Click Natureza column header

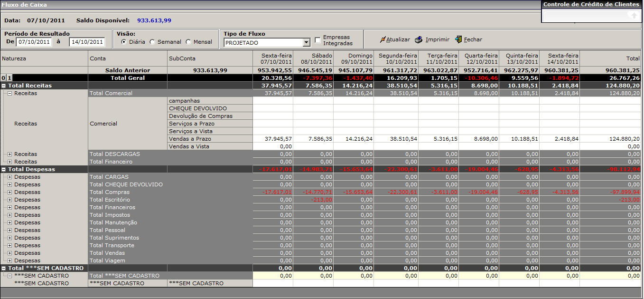pos(44,58)
